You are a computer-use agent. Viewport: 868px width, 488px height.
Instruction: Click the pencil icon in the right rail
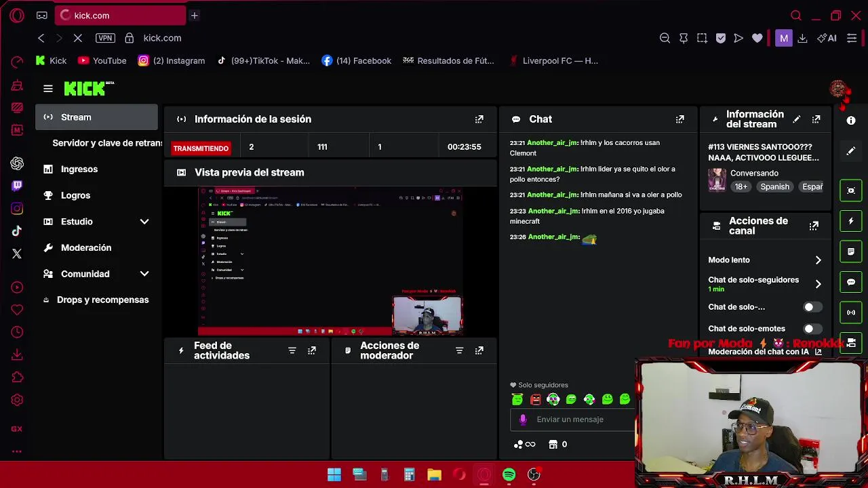coord(851,151)
